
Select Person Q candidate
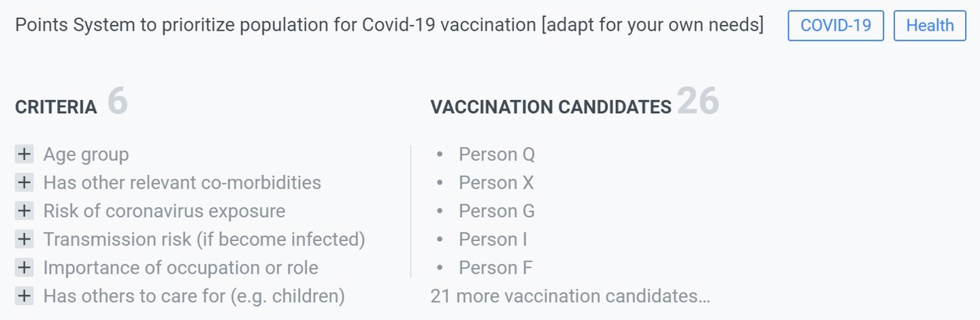496,155
